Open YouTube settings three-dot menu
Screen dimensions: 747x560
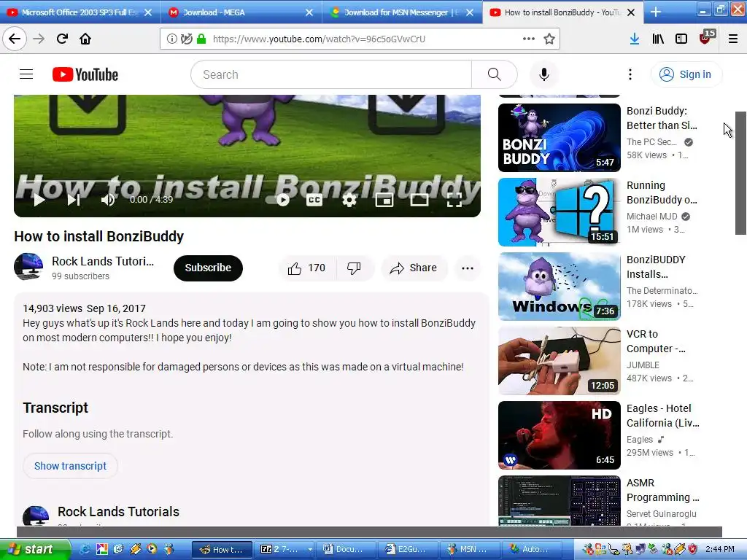point(630,74)
